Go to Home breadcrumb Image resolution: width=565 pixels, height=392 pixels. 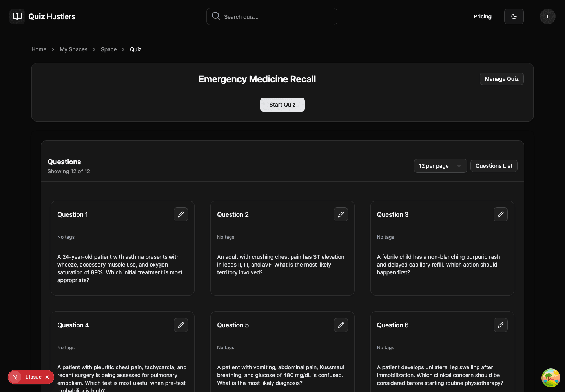tap(39, 49)
